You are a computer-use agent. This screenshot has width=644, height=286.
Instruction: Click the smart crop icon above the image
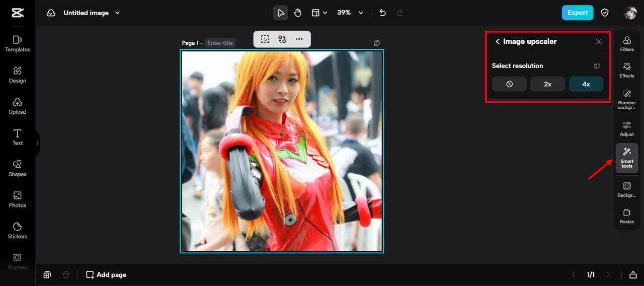pyautogui.click(x=265, y=39)
